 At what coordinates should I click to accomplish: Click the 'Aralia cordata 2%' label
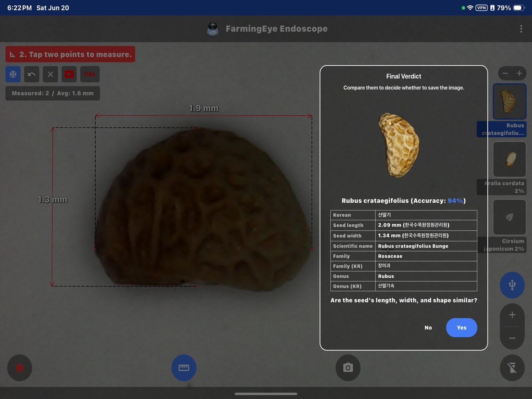[x=501, y=187]
